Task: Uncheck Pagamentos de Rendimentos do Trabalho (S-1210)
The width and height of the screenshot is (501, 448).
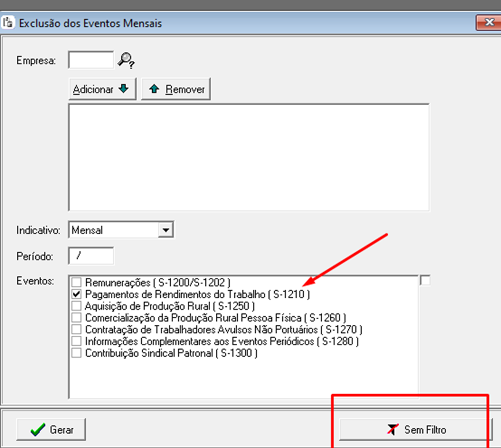Action: point(76,294)
